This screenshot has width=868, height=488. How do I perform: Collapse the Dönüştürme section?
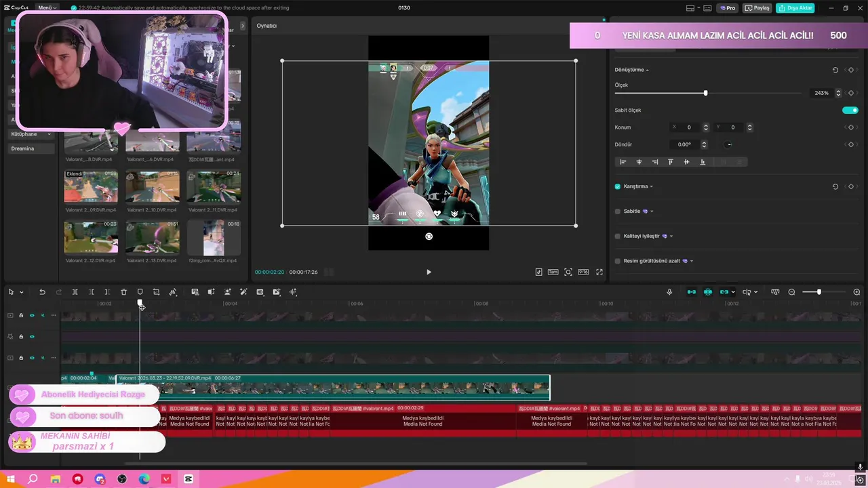coord(647,70)
